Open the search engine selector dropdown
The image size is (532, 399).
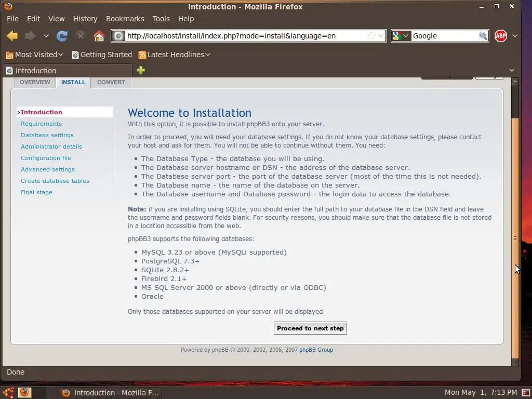pyautogui.click(x=402, y=36)
